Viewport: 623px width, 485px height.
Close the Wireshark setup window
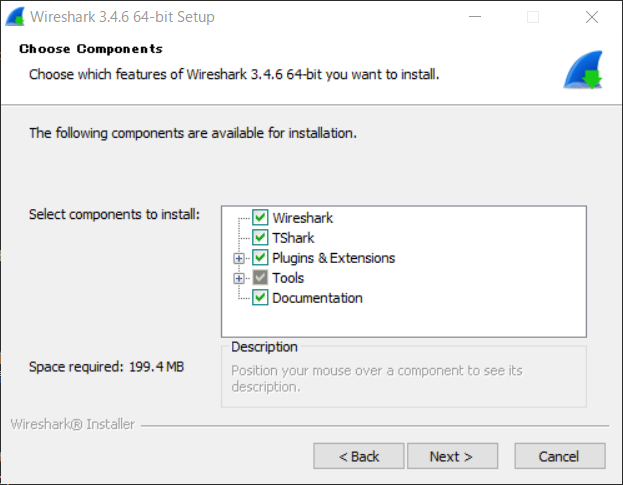click(592, 17)
